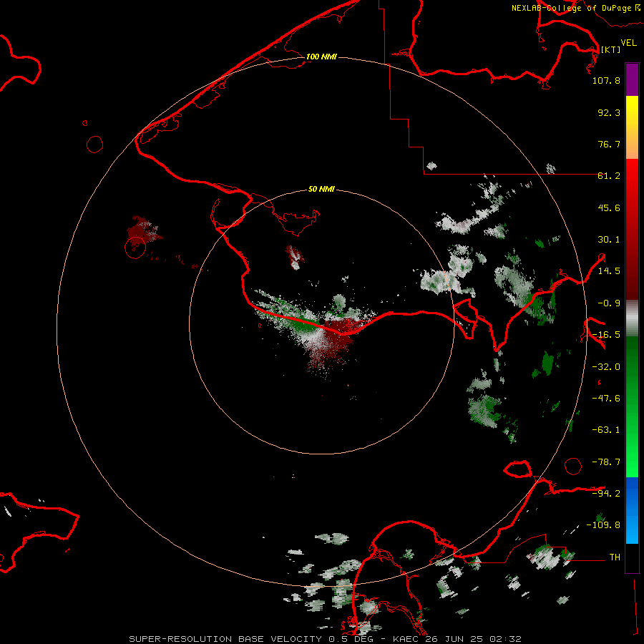Click the VEL legend title
The image size is (644, 644).
(x=628, y=43)
